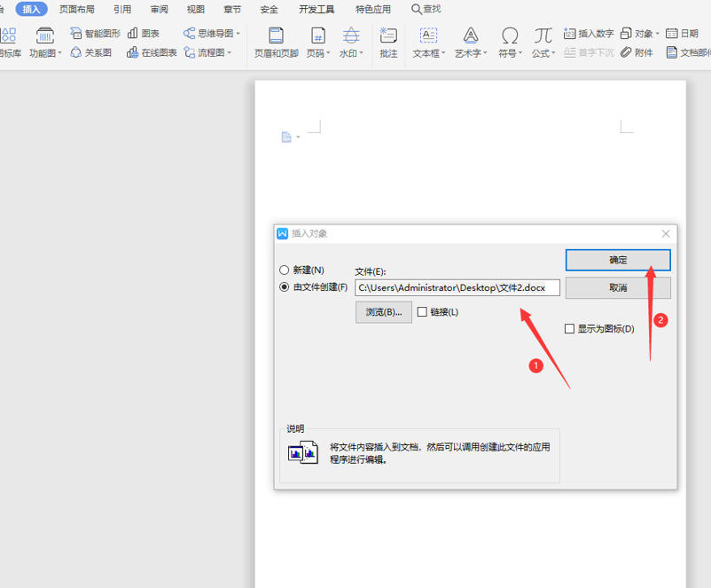711x588 pixels.
Task: Insert the 日期 date
Action: [x=682, y=34]
